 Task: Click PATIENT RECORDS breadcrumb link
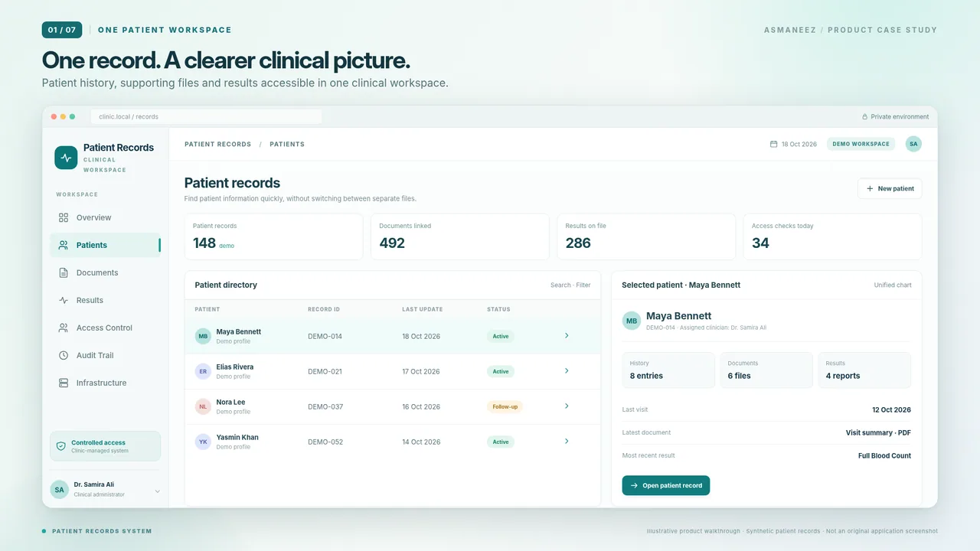pyautogui.click(x=217, y=144)
